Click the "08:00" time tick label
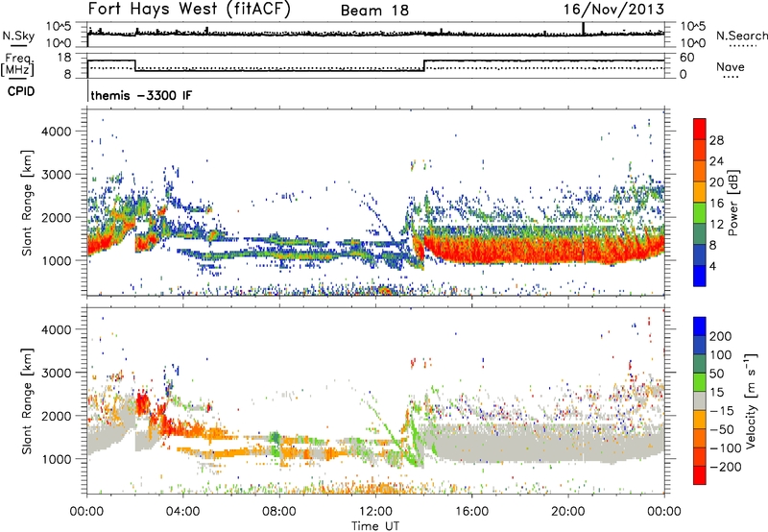Screen dimensions: 768x532 coord(279,512)
